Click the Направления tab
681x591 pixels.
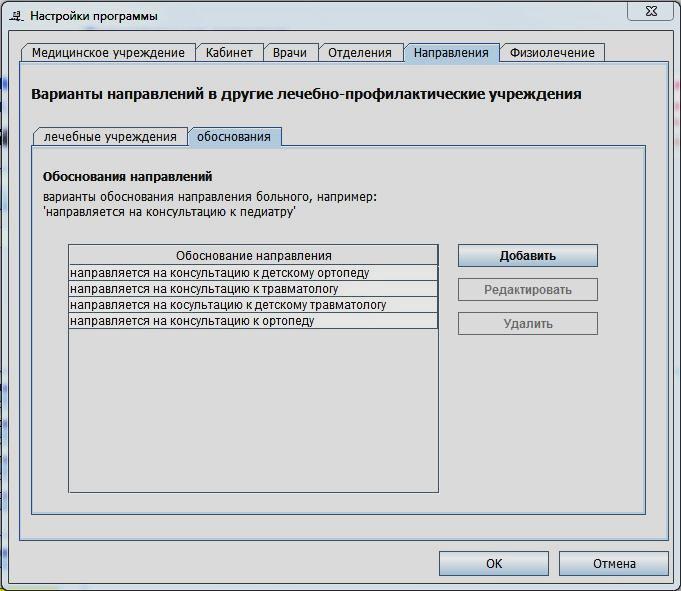[x=451, y=53]
